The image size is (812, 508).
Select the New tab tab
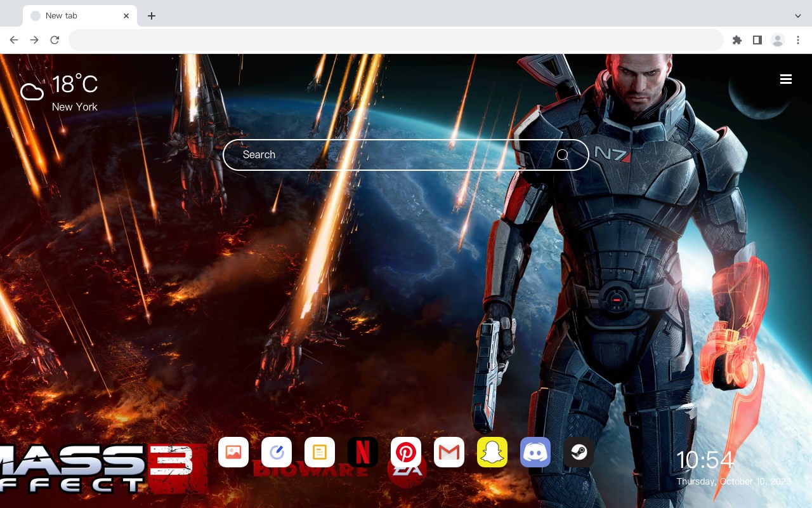[80, 16]
